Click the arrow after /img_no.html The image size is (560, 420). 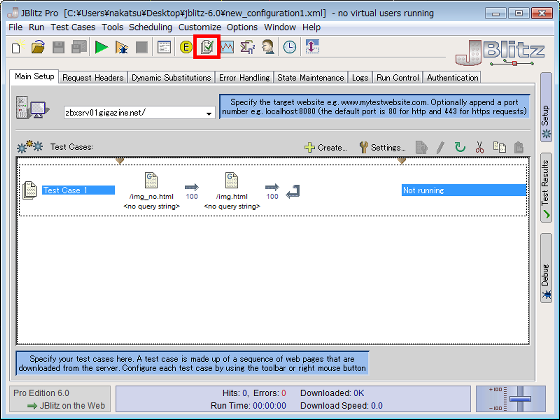[192, 187]
